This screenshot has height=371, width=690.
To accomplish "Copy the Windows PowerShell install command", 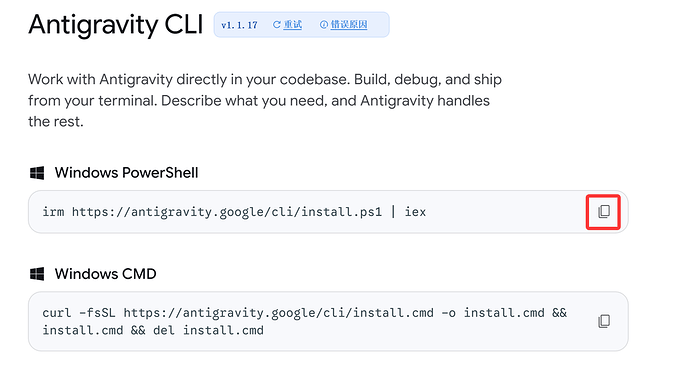I will (x=603, y=212).
